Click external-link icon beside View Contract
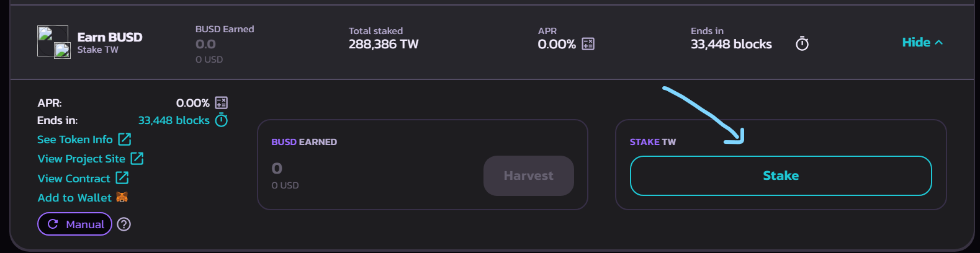Screen dimensions: 980x253 pos(122,179)
